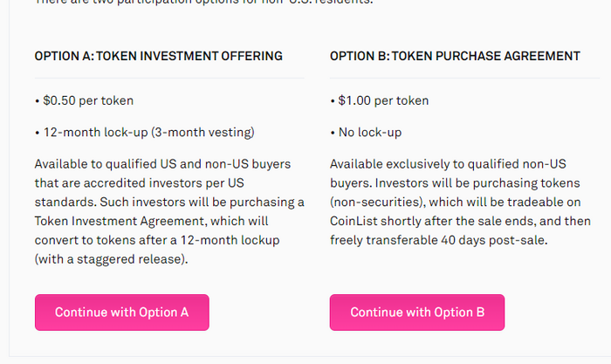Select the Option A: Token Investment Offering heading
This screenshot has height=364, width=611.
point(158,56)
